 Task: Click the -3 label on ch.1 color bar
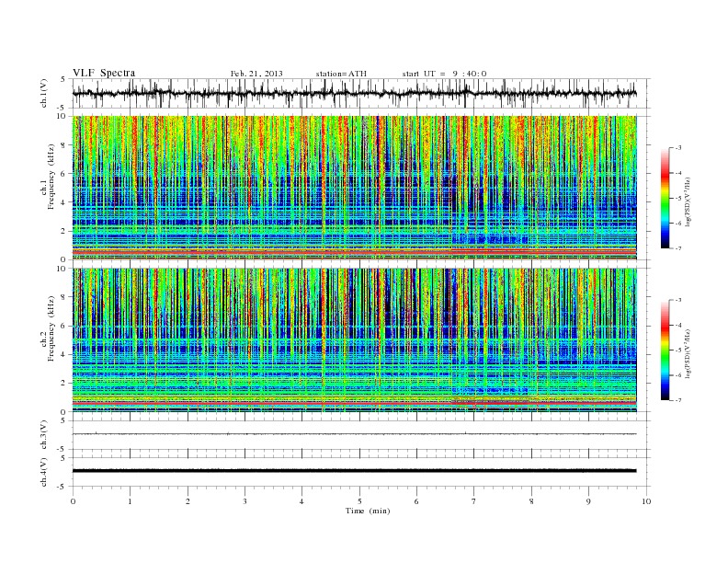(677, 148)
